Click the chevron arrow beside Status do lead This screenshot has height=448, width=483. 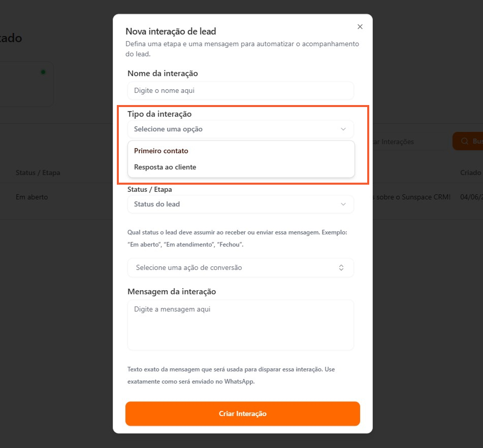(343, 204)
